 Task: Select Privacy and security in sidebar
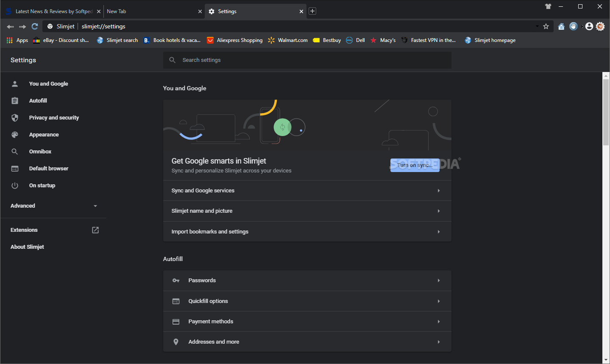coord(54,118)
